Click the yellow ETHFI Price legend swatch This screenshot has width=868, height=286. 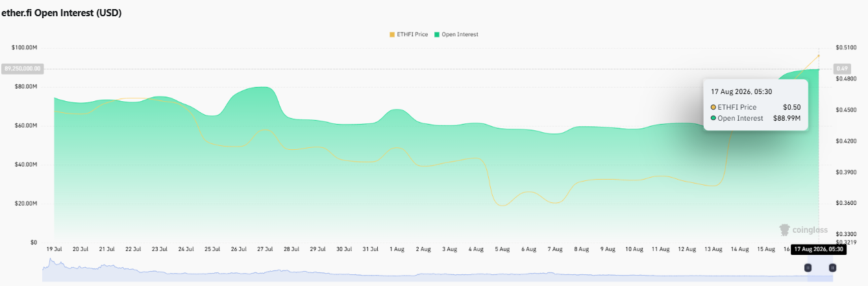pyautogui.click(x=391, y=34)
